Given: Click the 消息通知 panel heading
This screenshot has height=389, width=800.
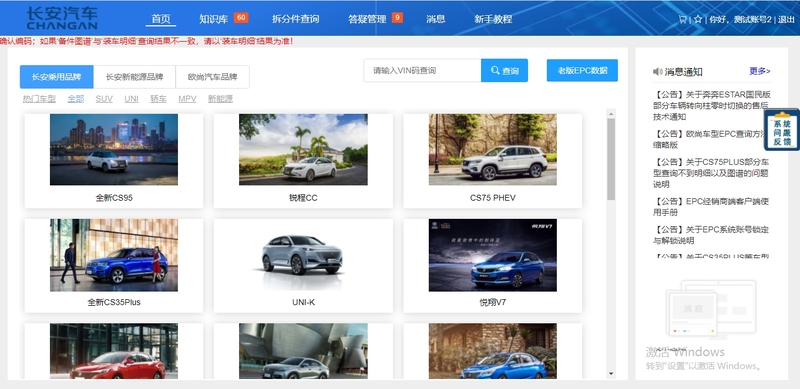Looking at the screenshot, I should point(684,71).
